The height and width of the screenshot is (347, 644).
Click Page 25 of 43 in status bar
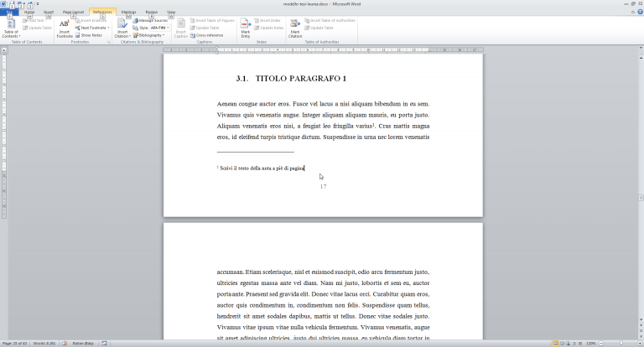point(14,344)
